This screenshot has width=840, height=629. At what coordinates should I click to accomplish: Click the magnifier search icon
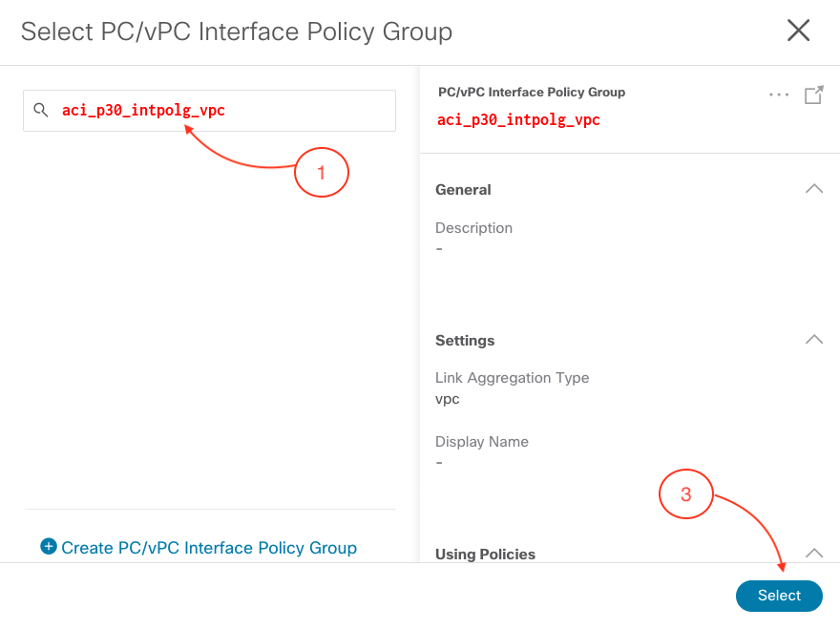[41, 110]
